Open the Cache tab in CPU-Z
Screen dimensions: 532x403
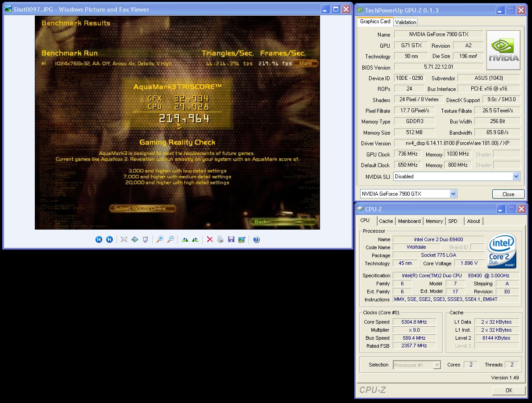coord(386,221)
